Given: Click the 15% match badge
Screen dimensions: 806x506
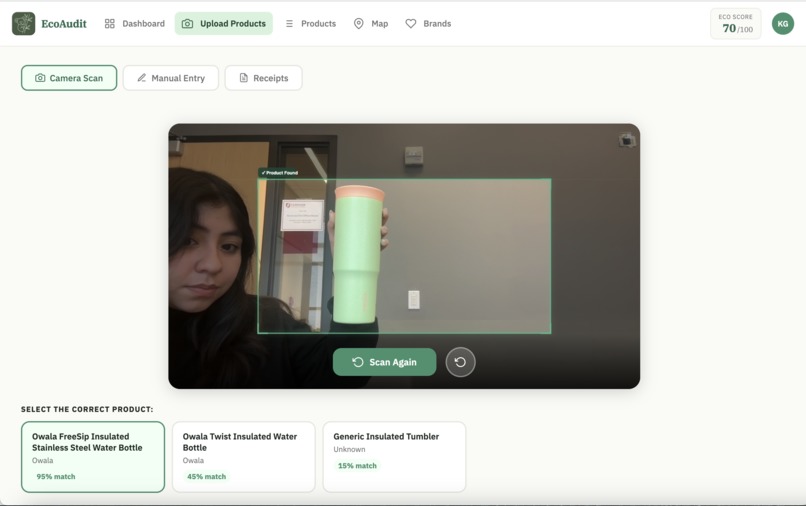Looking at the screenshot, I should click(x=357, y=466).
